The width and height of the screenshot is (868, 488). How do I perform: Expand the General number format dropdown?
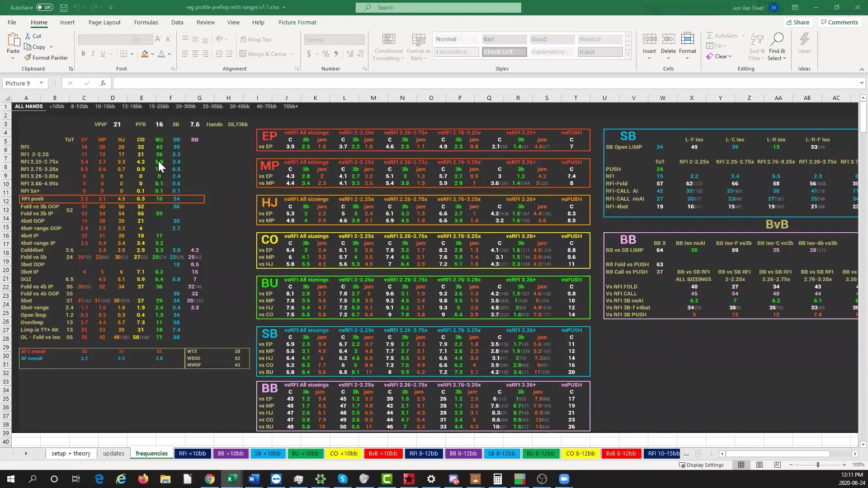[x=362, y=39]
